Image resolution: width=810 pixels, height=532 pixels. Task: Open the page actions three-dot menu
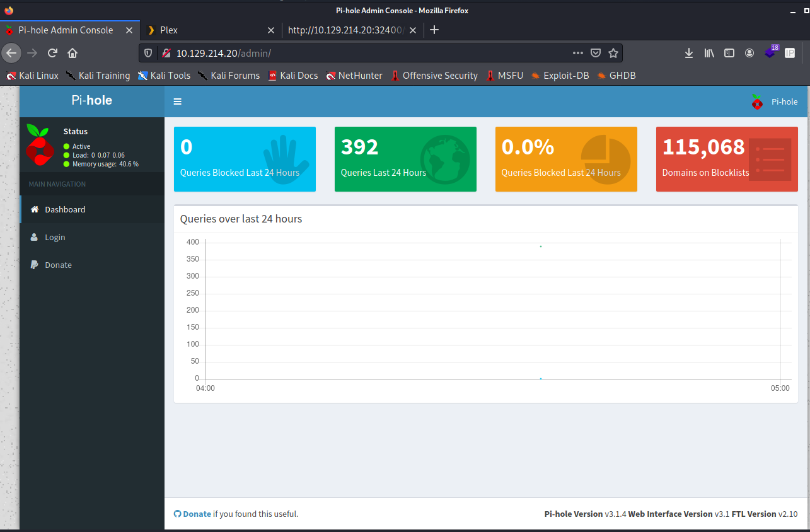click(578, 53)
